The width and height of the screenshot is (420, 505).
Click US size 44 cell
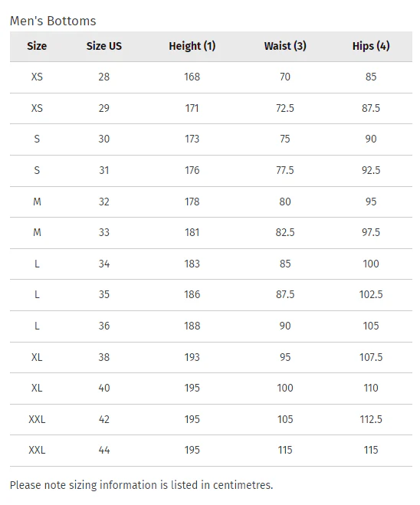[104, 450]
